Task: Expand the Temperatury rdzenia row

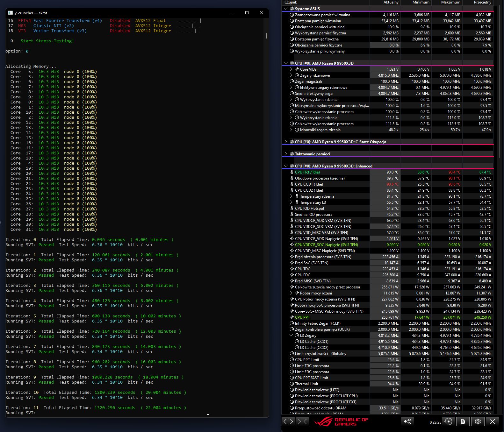Action: click(x=291, y=196)
